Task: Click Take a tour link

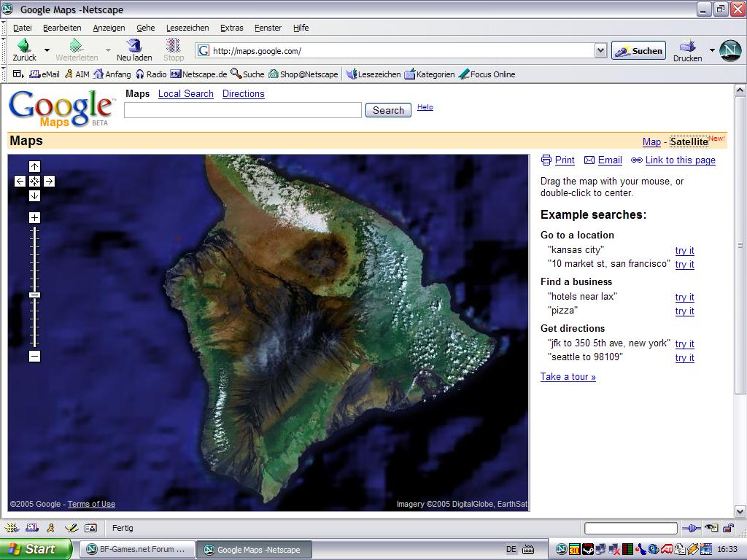Action: pos(568,377)
